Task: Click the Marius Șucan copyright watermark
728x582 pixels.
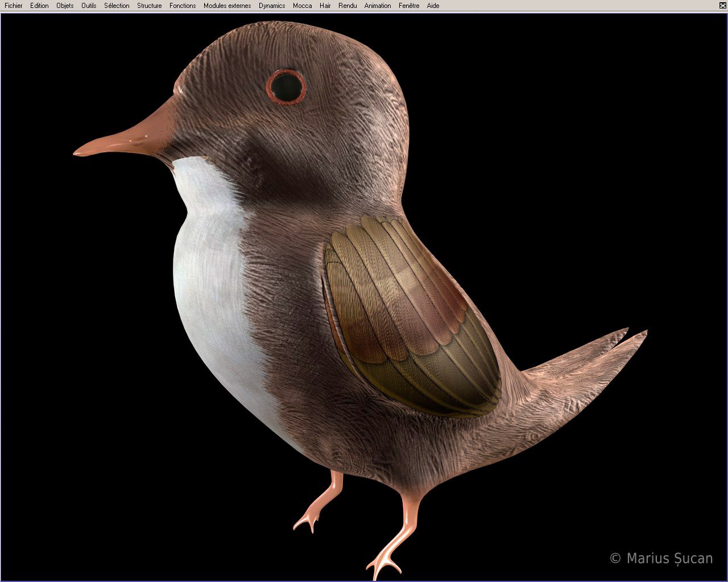Action: (x=661, y=558)
